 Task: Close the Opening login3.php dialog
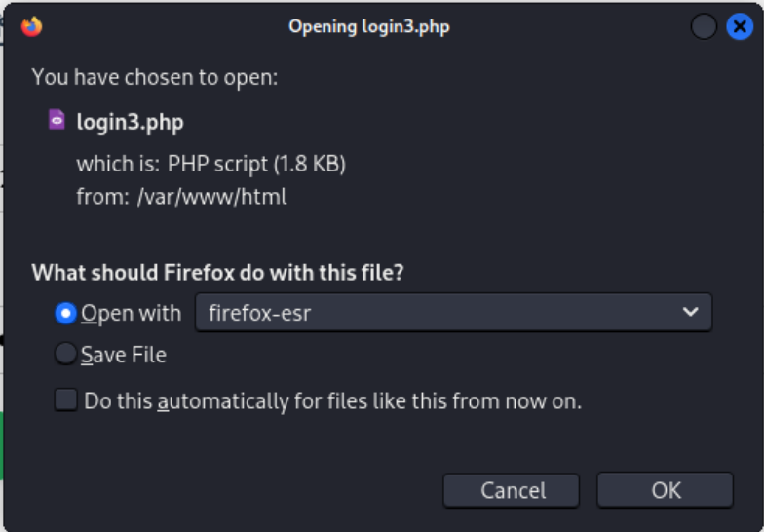(740, 26)
